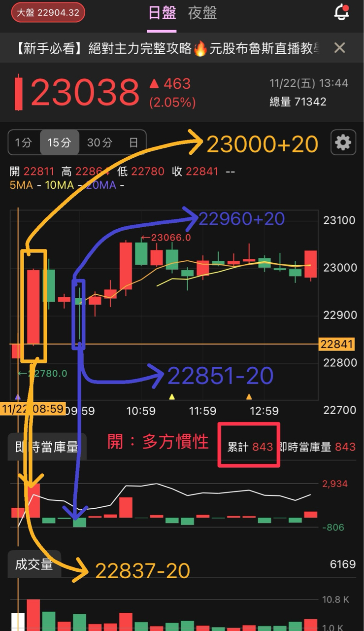Tap the 22841 price line label
The width and height of the screenshot is (364, 631).
coord(337,344)
